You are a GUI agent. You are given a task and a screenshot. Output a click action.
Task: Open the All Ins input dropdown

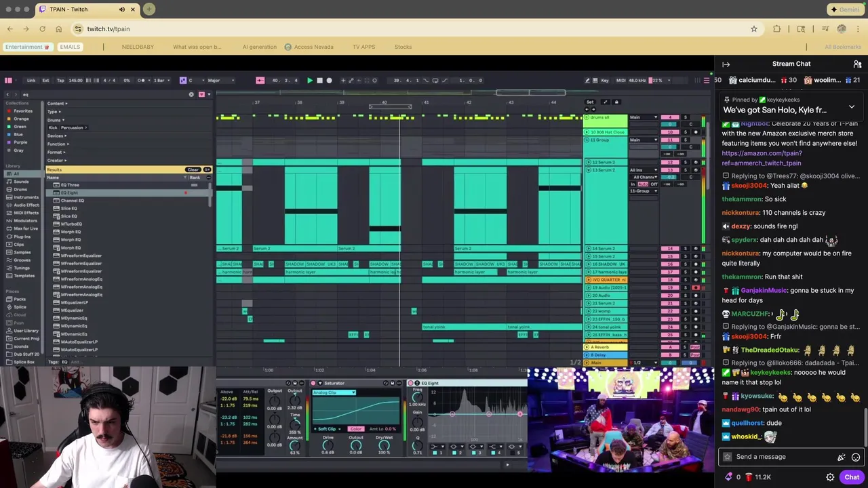(x=644, y=170)
